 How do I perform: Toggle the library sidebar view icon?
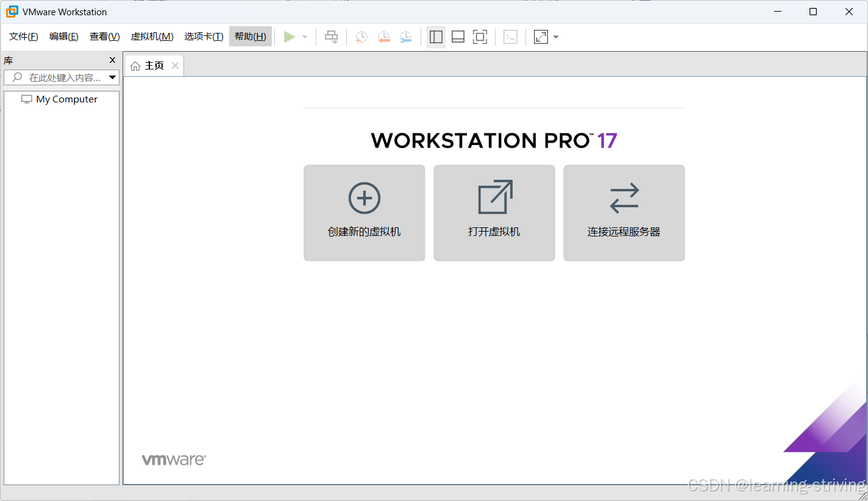click(436, 37)
